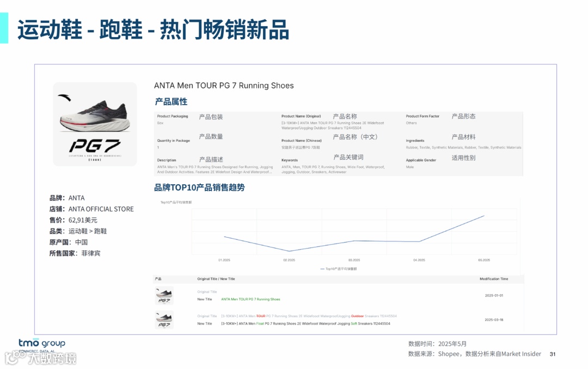The height and width of the screenshot is (369, 588).
Task: Click the title 'ANTA Men TOUR PG 7 Running Shoes'
Action: [x=224, y=86]
